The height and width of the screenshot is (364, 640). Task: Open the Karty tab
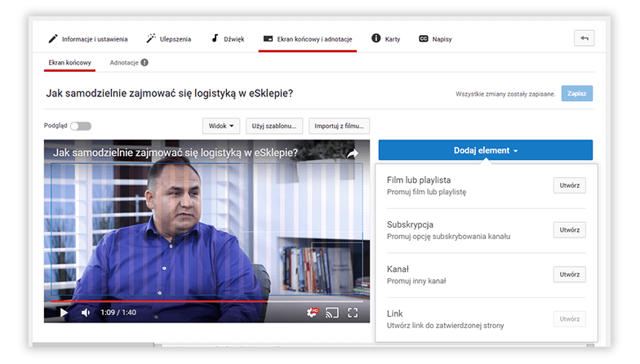click(x=385, y=39)
